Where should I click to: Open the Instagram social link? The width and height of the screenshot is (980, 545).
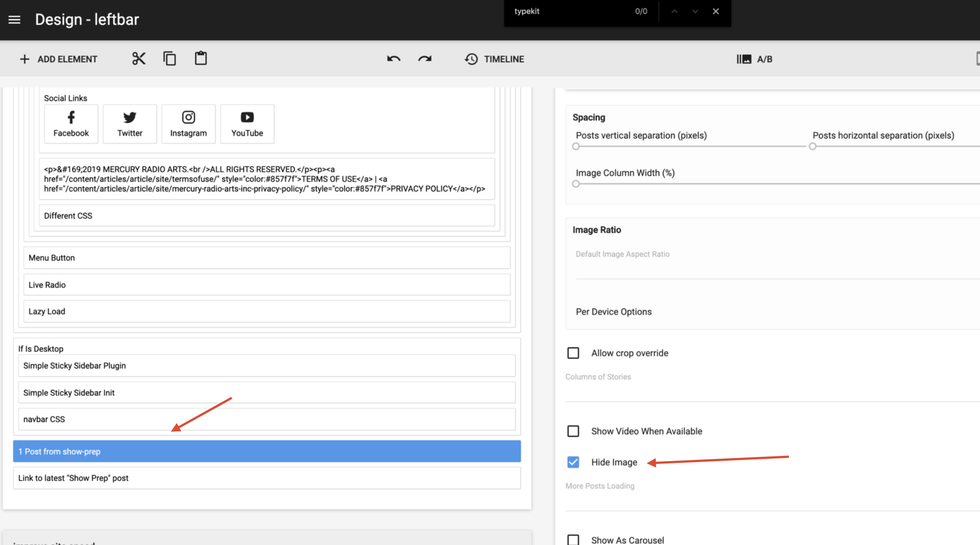(188, 124)
